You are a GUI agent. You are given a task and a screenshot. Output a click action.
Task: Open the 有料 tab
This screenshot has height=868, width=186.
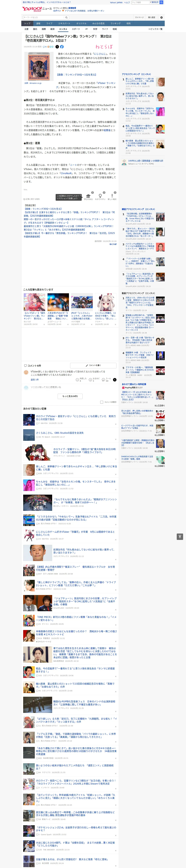pos(129,24)
